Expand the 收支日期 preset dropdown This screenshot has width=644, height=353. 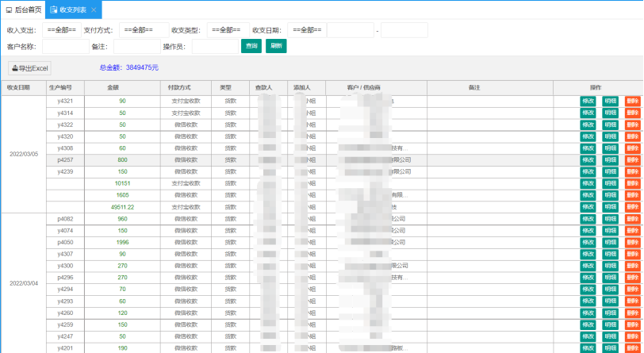pyautogui.click(x=307, y=30)
